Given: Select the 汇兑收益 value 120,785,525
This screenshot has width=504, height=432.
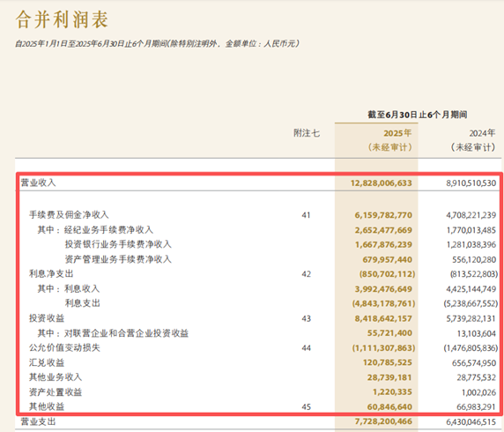Looking at the screenshot, I should click(x=388, y=362).
